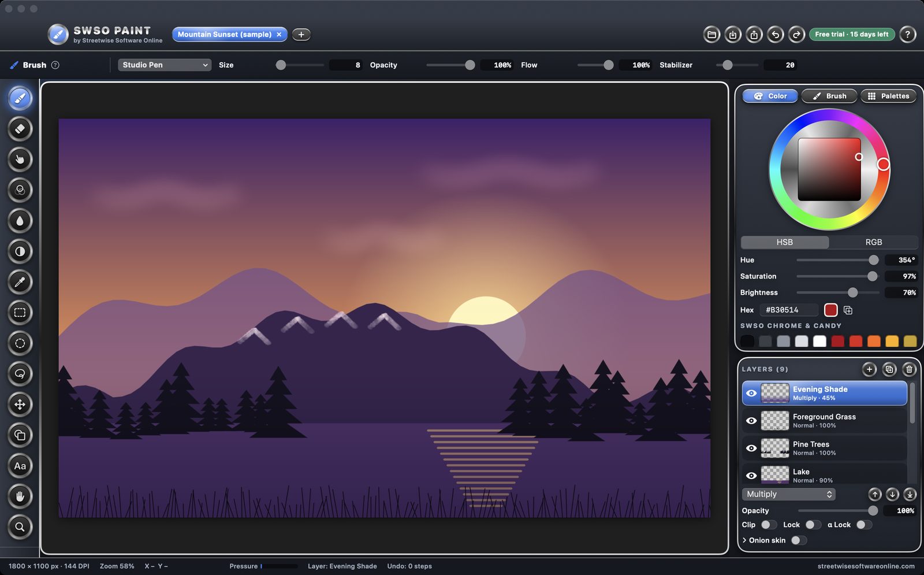The height and width of the screenshot is (575, 924).
Task: Select the Lake layer row
Action: point(824,475)
